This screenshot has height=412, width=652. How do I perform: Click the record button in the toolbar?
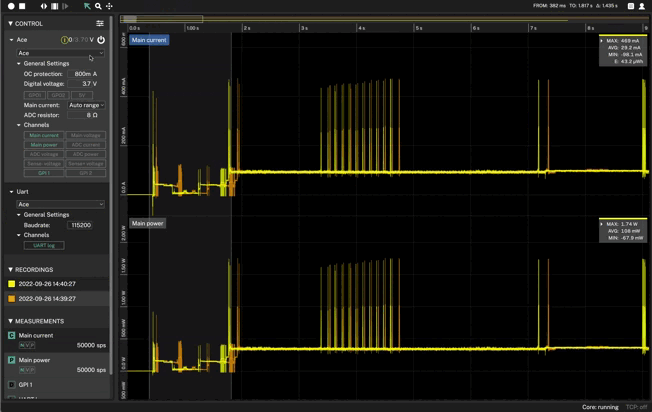(12, 6)
